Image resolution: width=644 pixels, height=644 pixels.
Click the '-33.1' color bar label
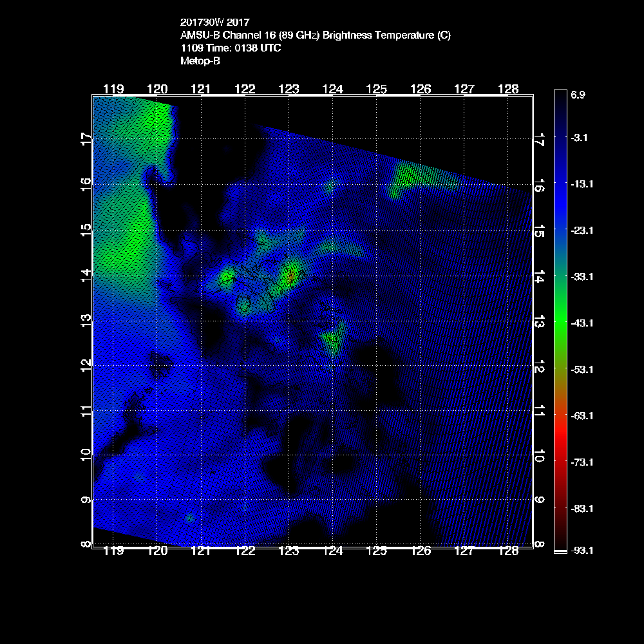(582, 277)
